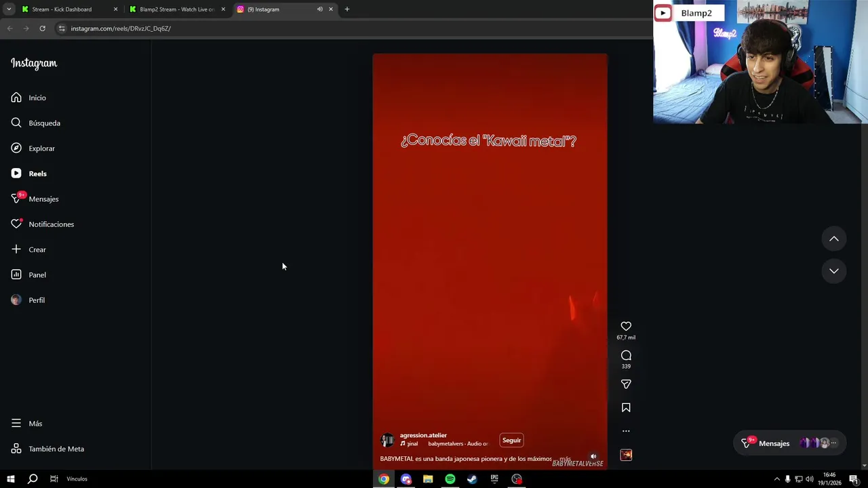The width and height of the screenshot is (868, 488).
Task: Open the Panel dashboard entry
Action: pyautogui.click(x=28, y=274)
